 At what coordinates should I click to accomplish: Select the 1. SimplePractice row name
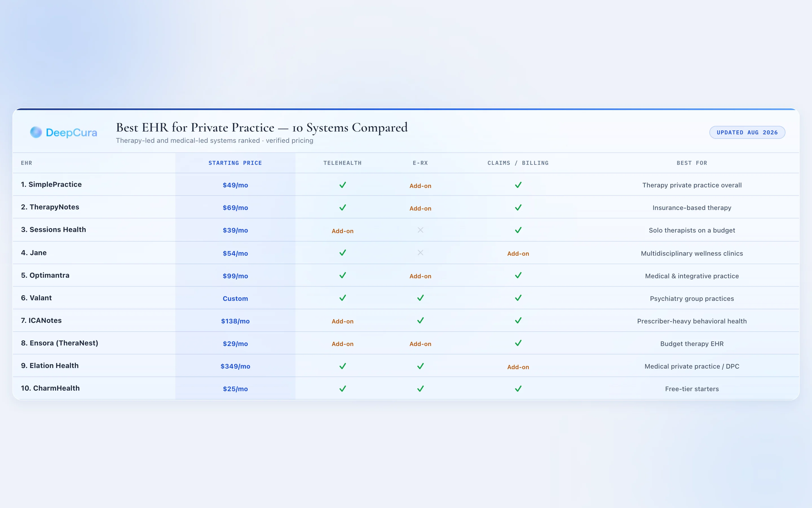[51, 185]
